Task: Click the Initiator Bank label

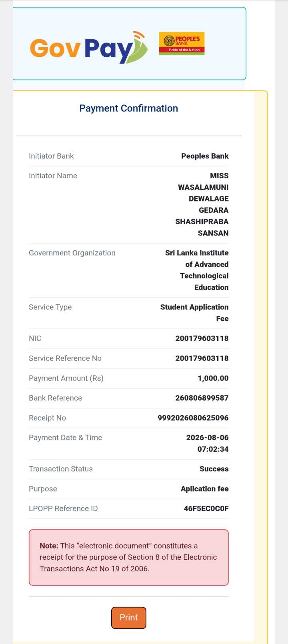Action: click(x=51, y=156)
